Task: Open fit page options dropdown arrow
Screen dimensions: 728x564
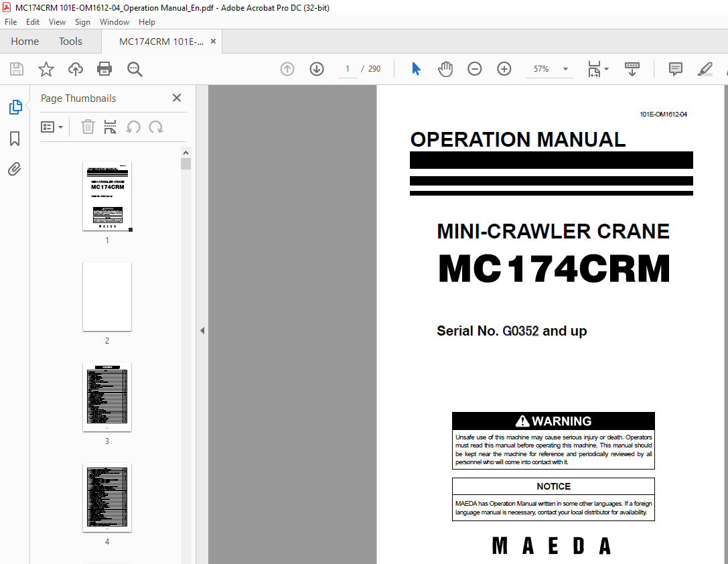Action: [606, 69]
